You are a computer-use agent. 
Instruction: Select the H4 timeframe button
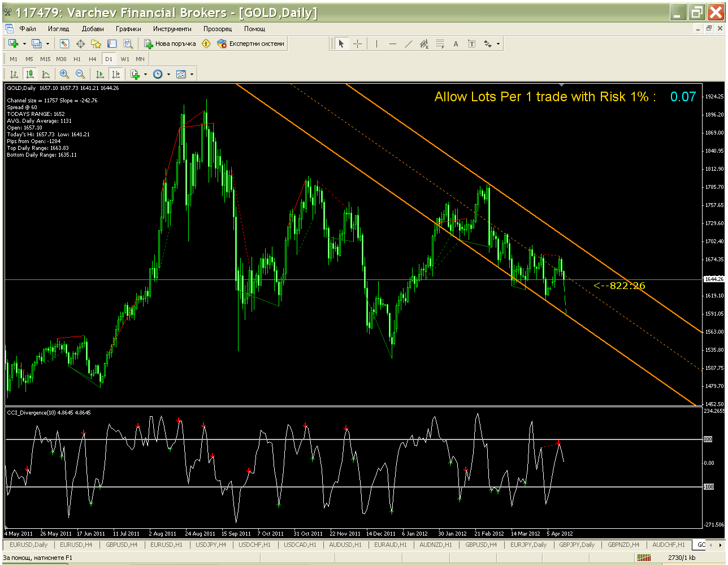coord(93,59)
